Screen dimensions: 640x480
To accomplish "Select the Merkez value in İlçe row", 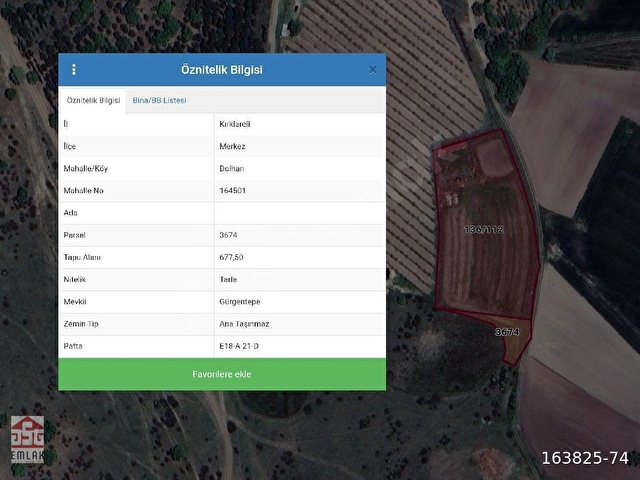I will point(232,146).
